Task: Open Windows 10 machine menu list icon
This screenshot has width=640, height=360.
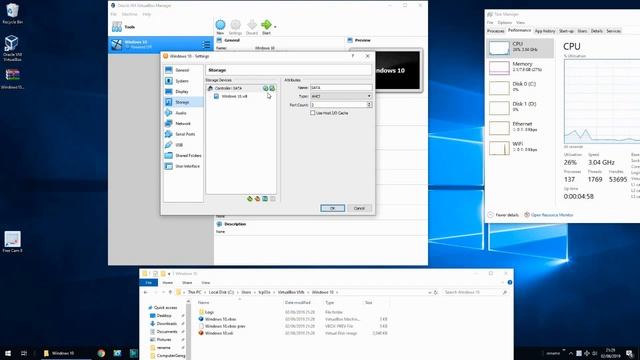Action: point(206,44)
